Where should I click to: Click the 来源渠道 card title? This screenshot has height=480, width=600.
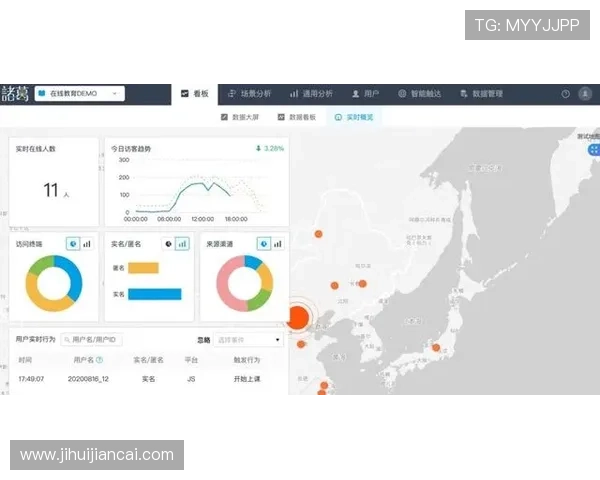click(220, 244)
